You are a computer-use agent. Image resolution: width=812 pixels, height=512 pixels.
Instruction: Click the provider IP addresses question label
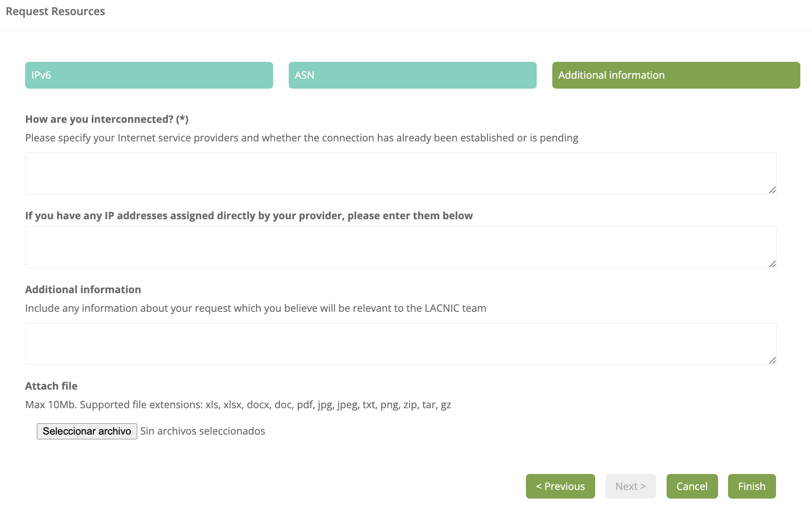249,216
